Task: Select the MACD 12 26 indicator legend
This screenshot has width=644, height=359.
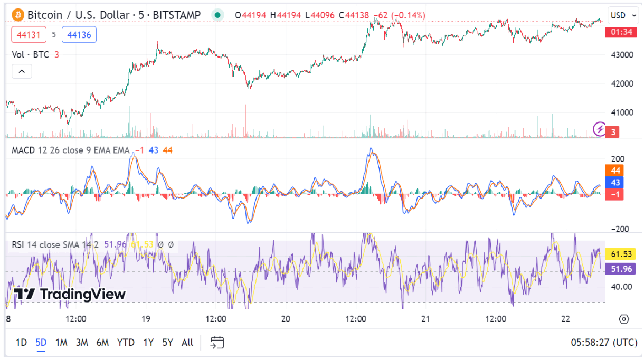Action: click(x=70, y=150)
